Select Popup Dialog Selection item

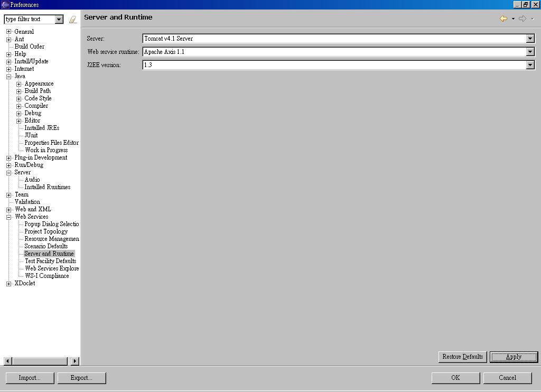point(51,224)
